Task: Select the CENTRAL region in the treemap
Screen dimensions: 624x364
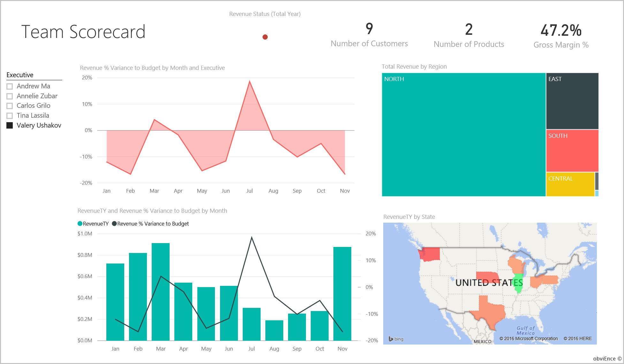Action: (x=570, y=184)
